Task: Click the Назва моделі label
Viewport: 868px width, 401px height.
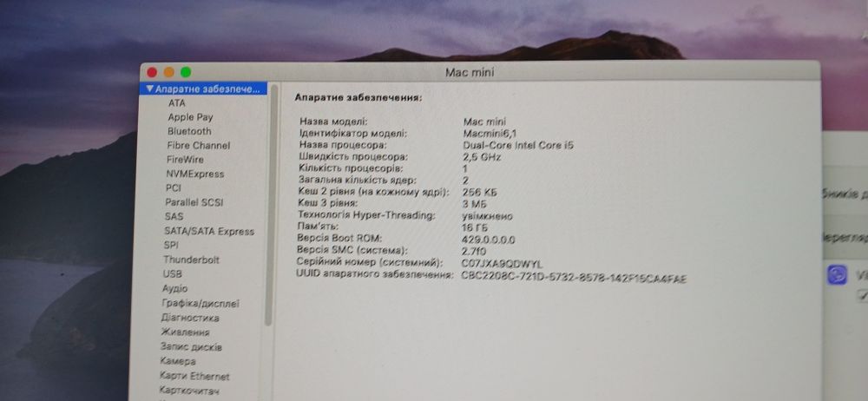Action: pyautogui.click(x=333, y=122)
